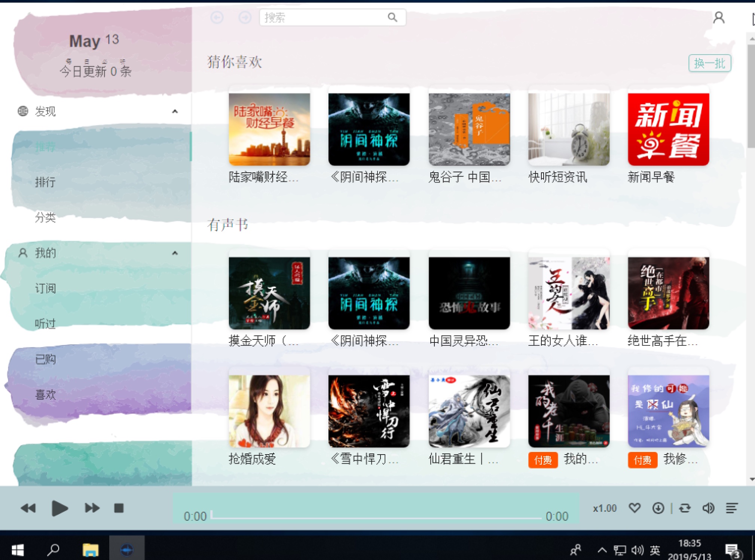
Task: Collapse the 我的 section
Action: (x=175, y=253)
